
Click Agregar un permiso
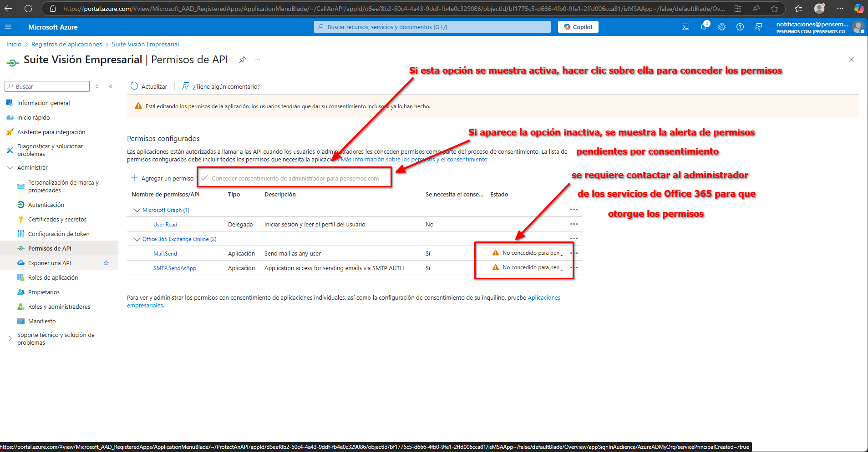click(162, 178)
